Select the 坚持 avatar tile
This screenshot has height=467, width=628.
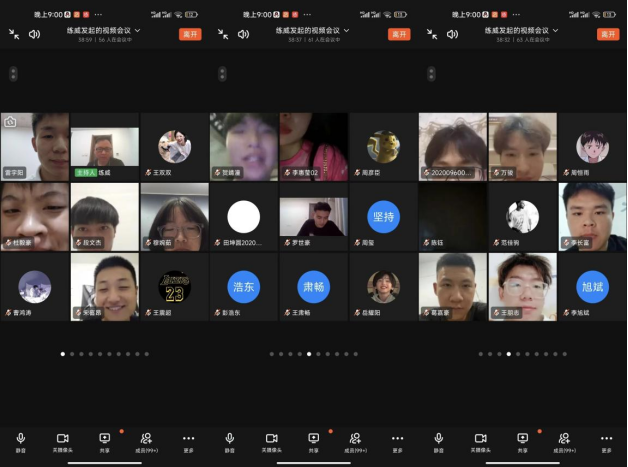point(383,216)
